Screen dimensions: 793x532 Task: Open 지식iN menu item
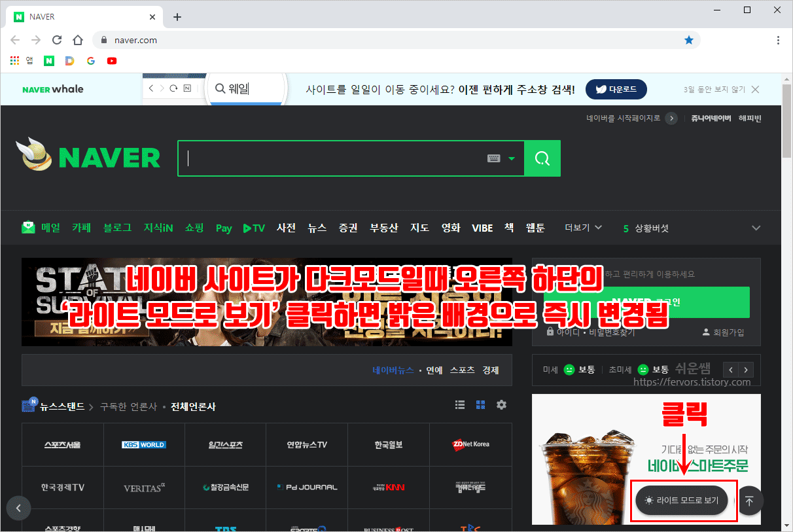pyautogui.click(x=158, y=228)
